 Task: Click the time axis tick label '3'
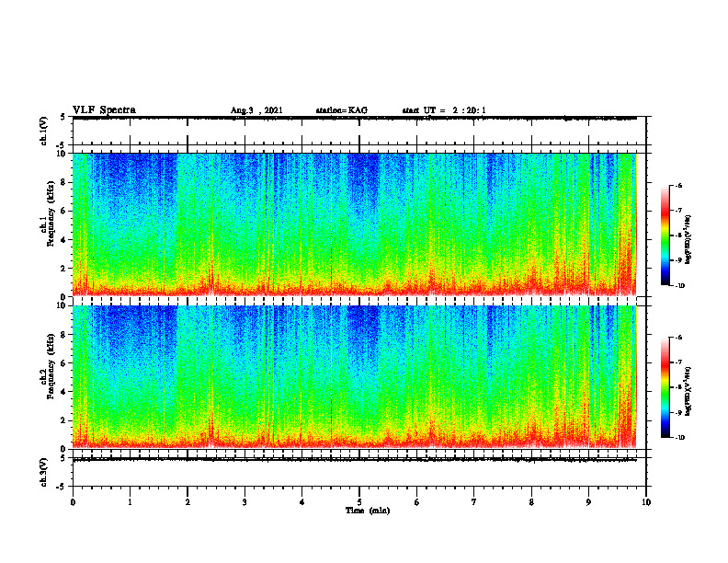245,502
